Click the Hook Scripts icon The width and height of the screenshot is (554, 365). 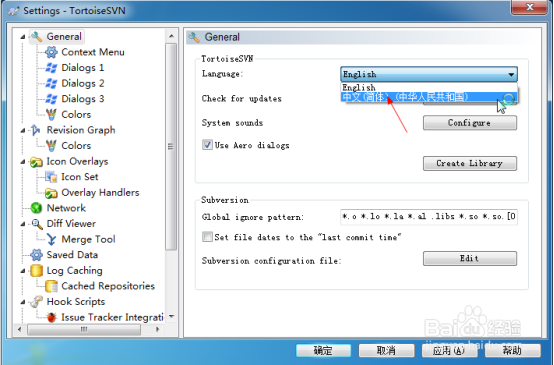pos(36,301)
